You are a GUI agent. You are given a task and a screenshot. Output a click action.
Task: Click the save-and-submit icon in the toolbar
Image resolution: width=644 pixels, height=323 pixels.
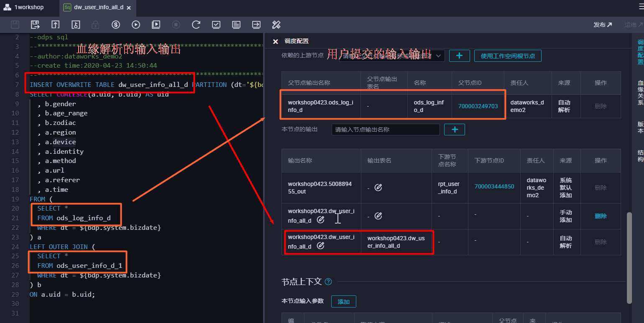tap(35, 25)
